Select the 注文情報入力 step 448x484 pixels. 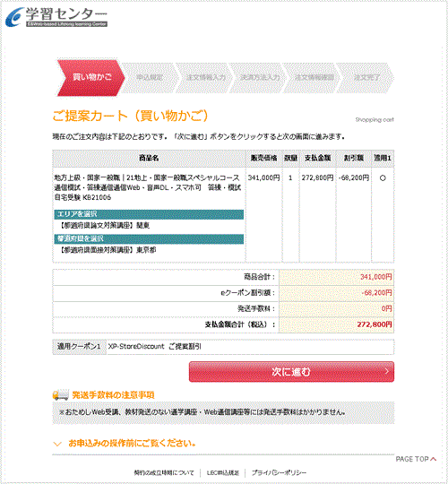tap(205, 78)
